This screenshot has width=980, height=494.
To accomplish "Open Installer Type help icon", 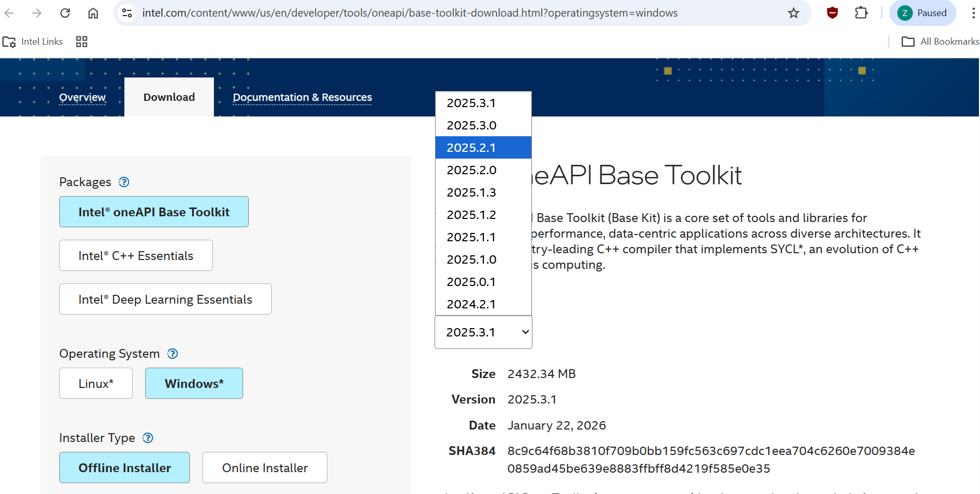I will click(x=148, y=438).
